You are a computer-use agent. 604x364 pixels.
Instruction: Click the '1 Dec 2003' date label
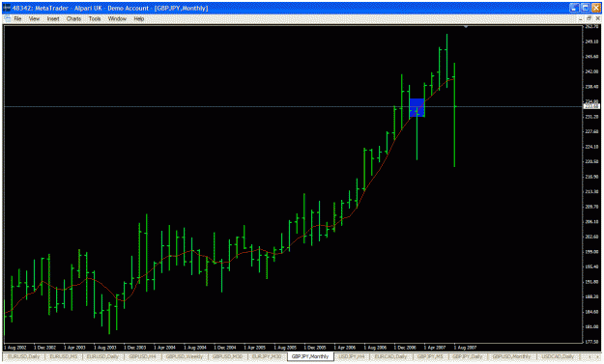click(135, 348)
